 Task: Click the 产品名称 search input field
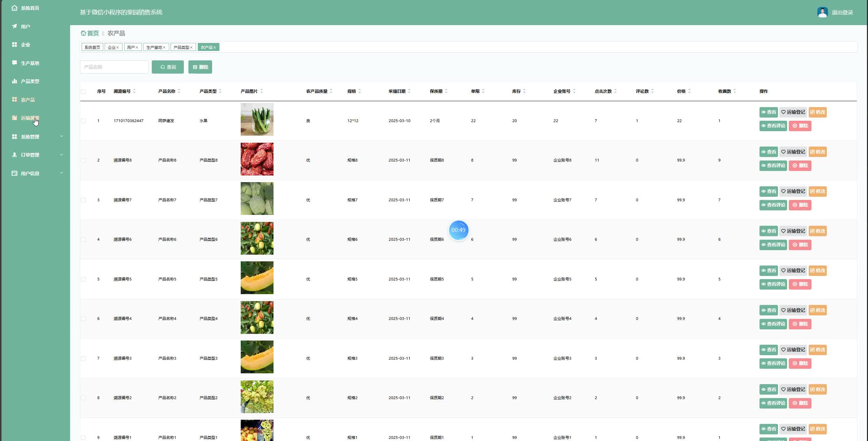click(x=114, y=67)
